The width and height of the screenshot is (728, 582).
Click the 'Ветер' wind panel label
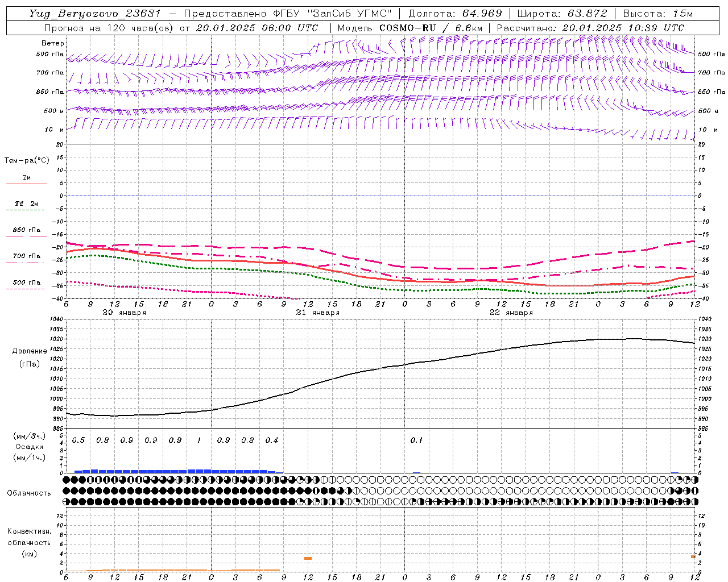tap(53, 43)
